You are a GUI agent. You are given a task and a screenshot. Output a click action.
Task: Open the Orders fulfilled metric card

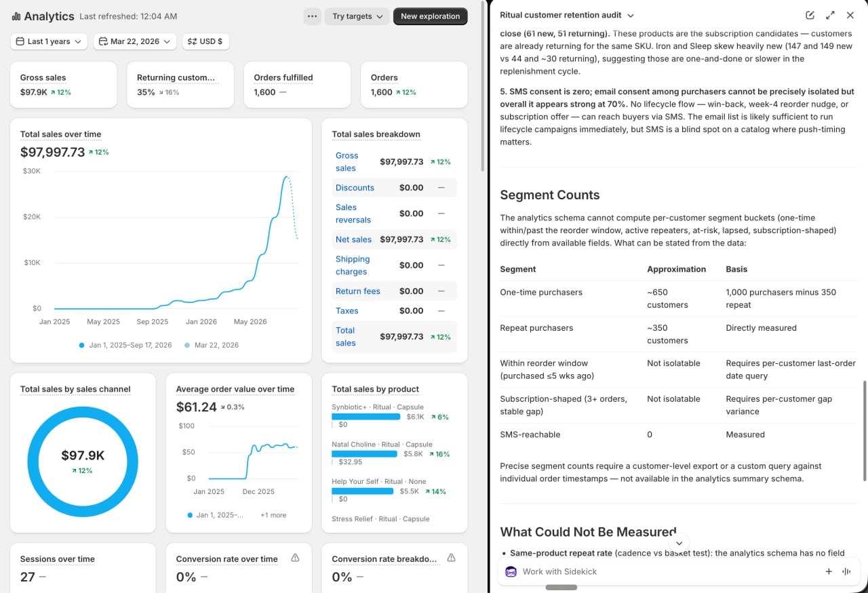coord(297,85)
